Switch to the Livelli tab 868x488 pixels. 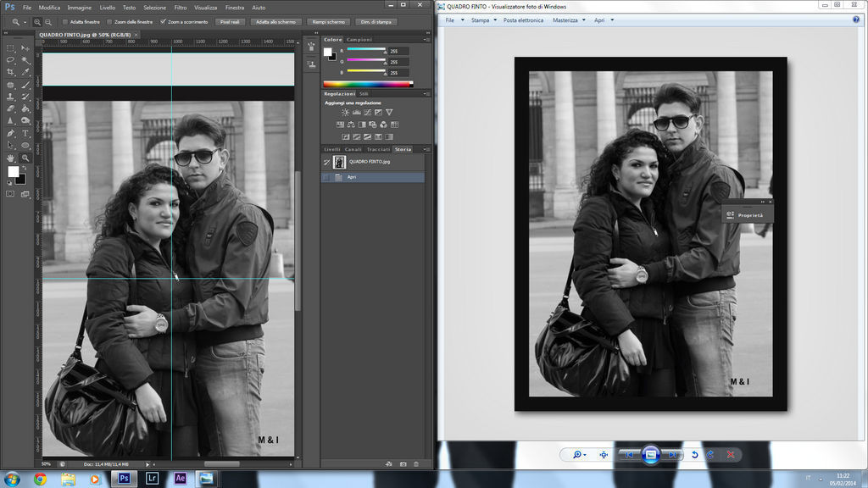click(x=332, y=149)
